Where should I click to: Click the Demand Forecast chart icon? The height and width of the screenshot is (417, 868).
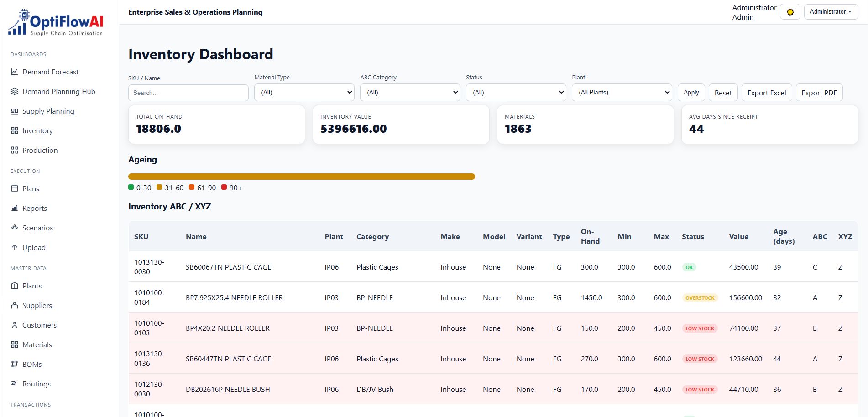tap(15, 72)
